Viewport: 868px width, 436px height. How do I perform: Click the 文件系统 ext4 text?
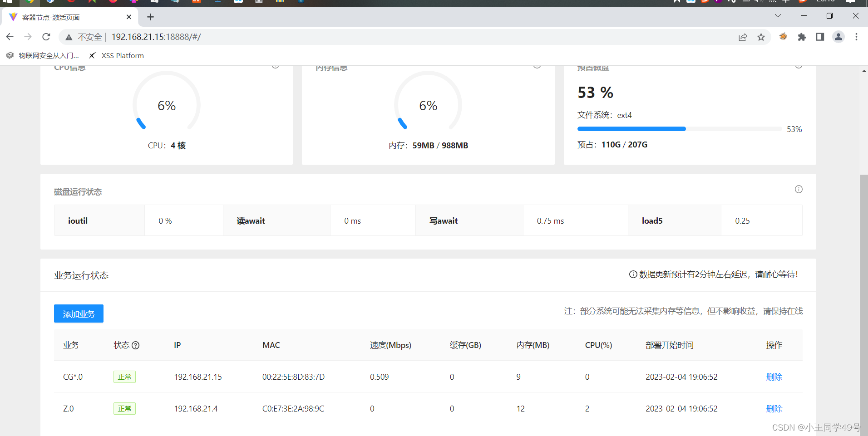point(604,115)
